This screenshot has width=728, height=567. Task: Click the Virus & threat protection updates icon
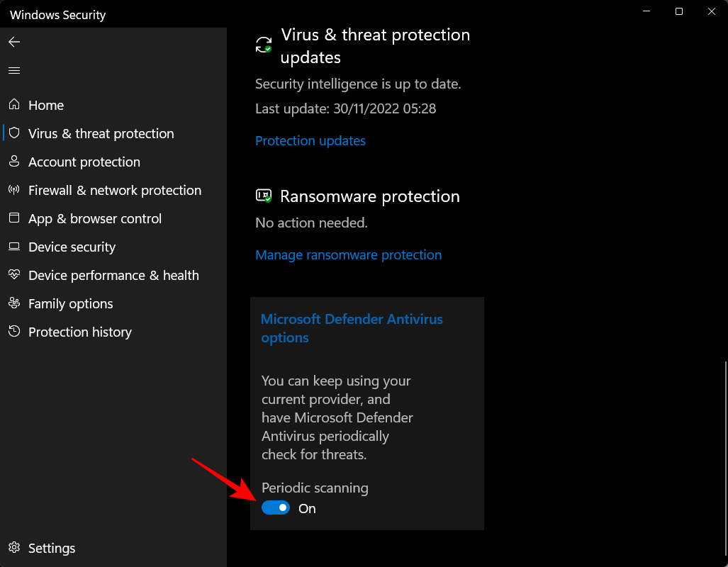coord(262,44)
